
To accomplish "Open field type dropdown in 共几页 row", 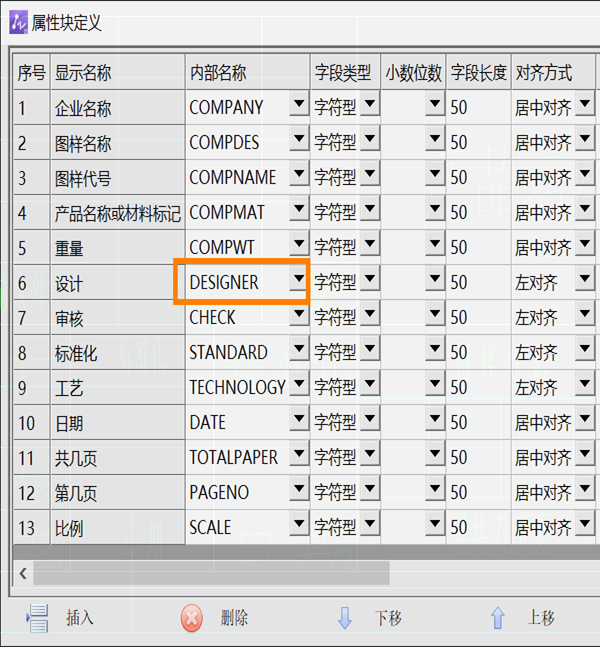I will pos(370,454).
